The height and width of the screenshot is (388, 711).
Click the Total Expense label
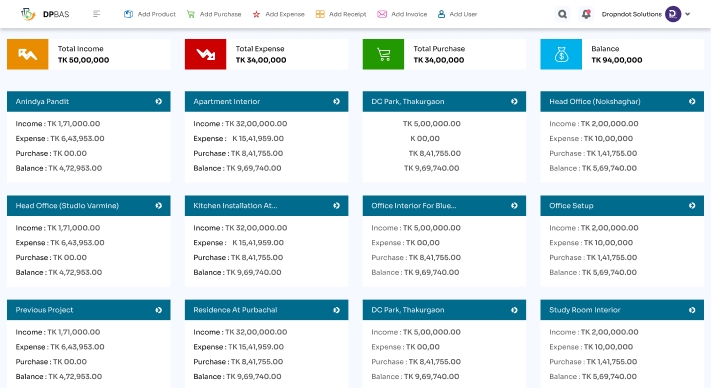click(260, 48)
